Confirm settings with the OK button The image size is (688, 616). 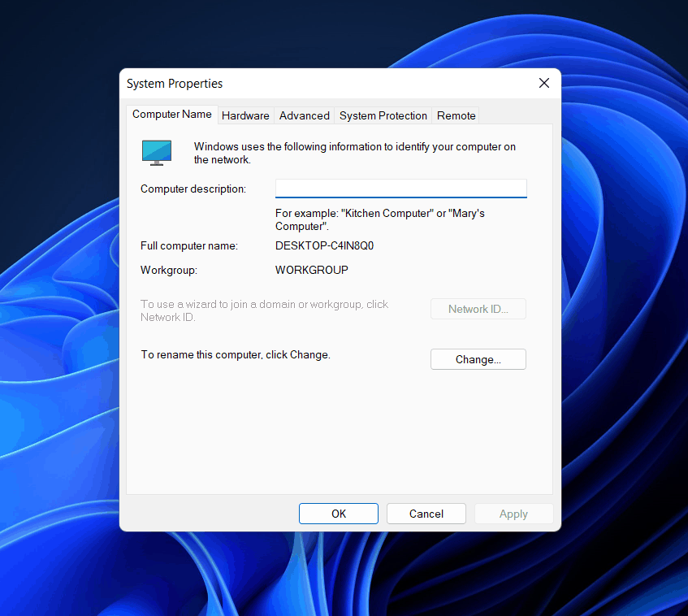338,513
